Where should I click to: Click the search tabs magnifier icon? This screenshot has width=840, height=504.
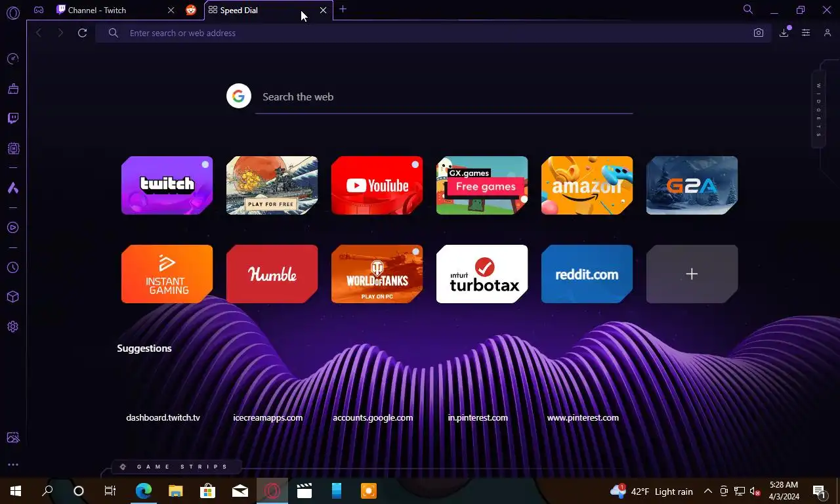coord(748,9)
